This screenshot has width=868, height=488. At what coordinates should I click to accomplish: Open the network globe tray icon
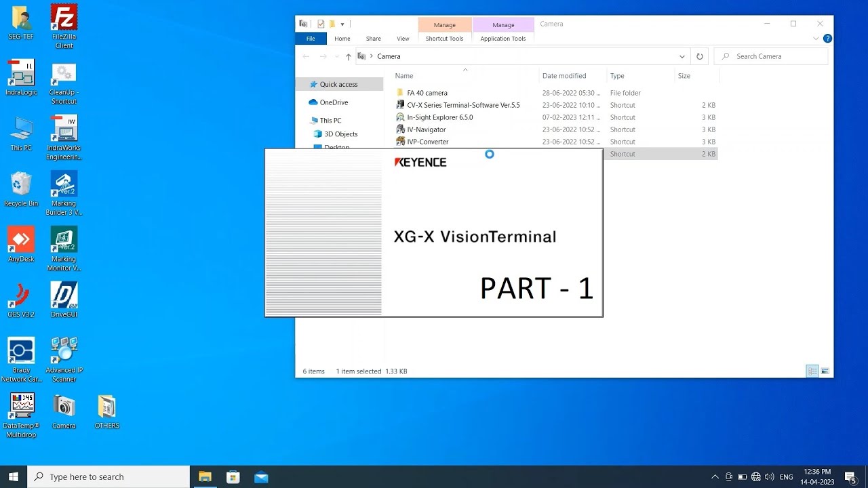756,477
